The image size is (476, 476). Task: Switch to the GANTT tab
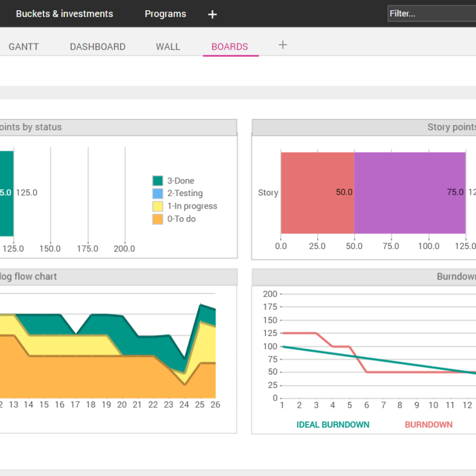tap(24, 46)
